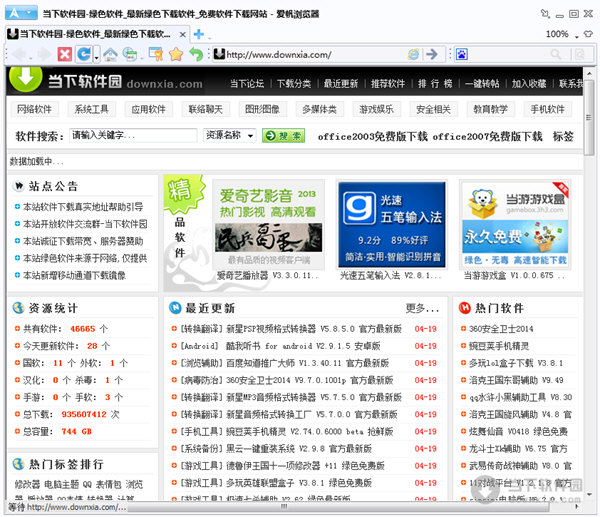Open a new tab with plus button

199,34
